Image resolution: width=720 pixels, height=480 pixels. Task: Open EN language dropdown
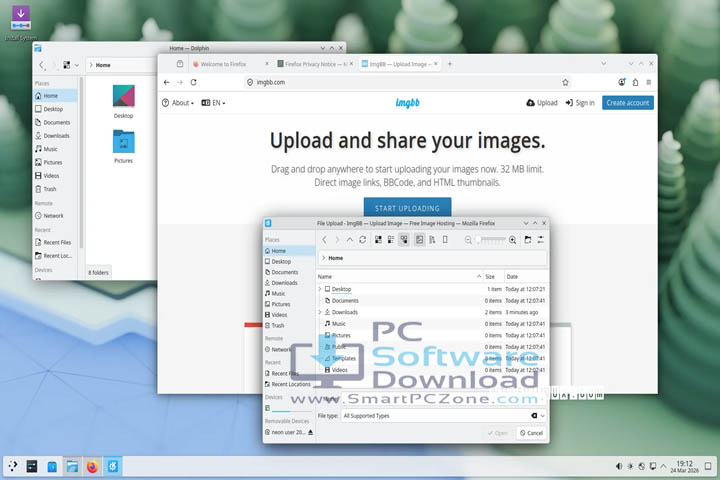(214, 103)
